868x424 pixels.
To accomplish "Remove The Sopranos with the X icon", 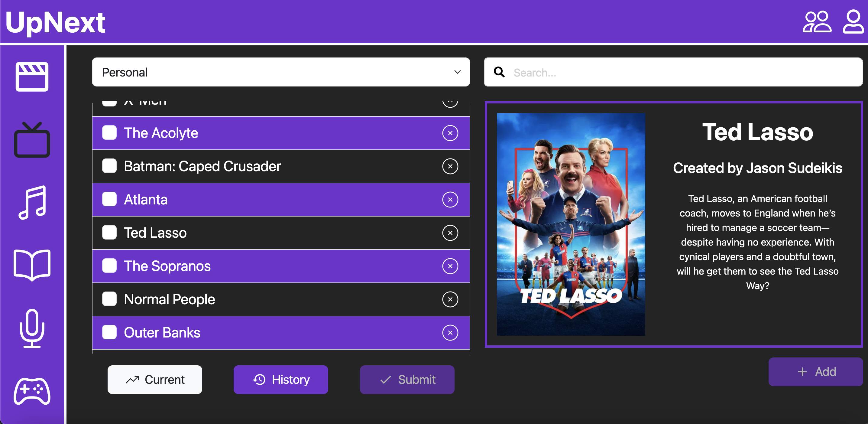I will coord(450,266).
